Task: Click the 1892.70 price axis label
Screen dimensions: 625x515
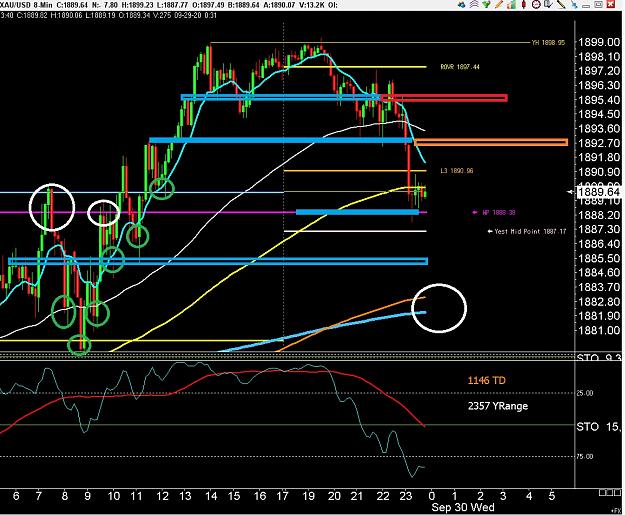Action: coord(599,143)
